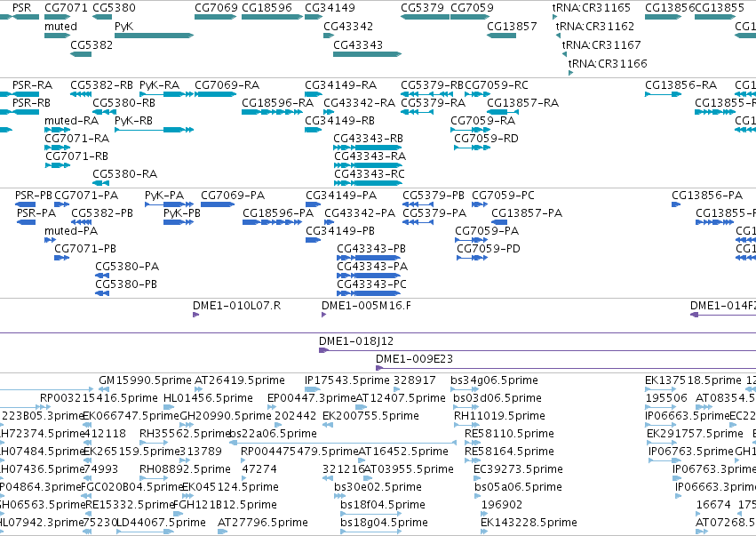Click protein CG5380-PB

tap(102, 294)
